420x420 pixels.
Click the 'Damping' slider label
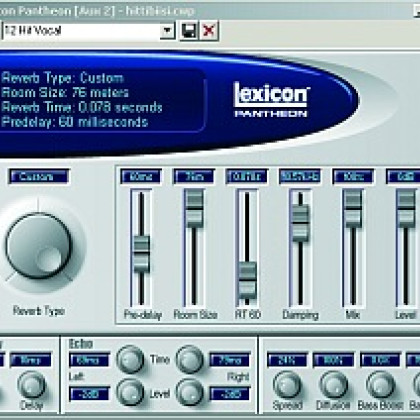[x=300, y=315]
